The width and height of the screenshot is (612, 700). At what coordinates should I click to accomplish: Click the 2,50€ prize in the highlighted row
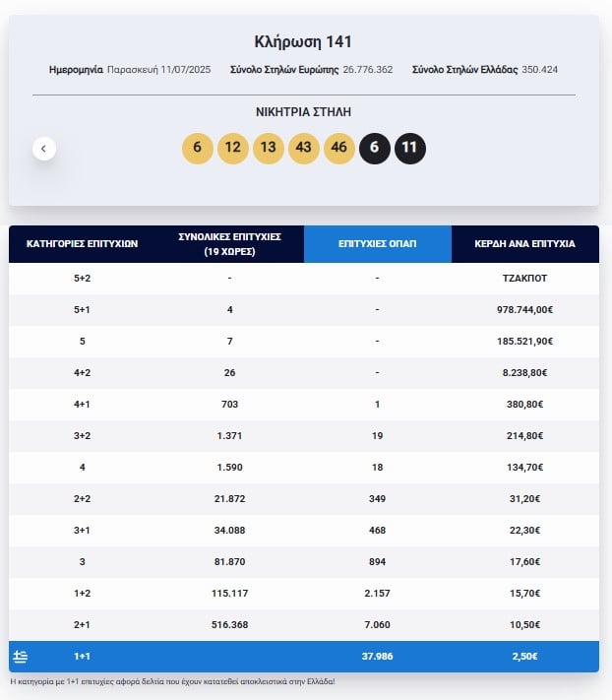point(525,657)
